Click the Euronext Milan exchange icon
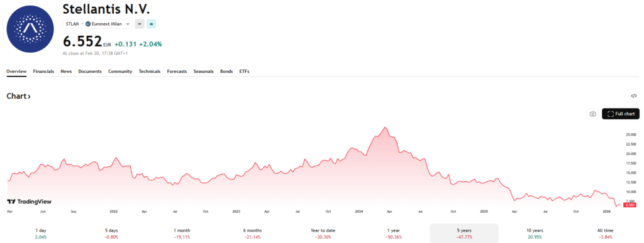Screen dimensions: 644x243 click(x=87, y=24)
